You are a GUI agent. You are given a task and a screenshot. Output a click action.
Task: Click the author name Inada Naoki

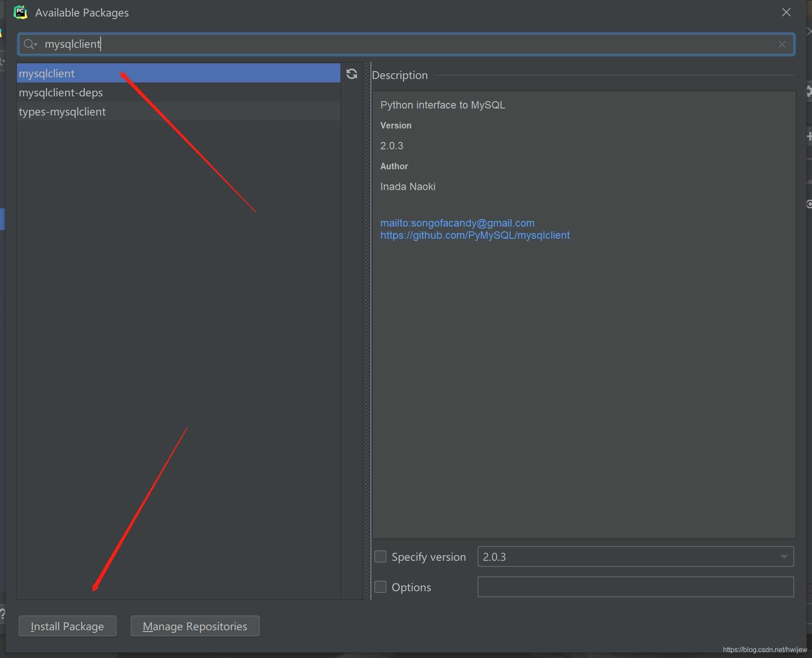(408, 187)
